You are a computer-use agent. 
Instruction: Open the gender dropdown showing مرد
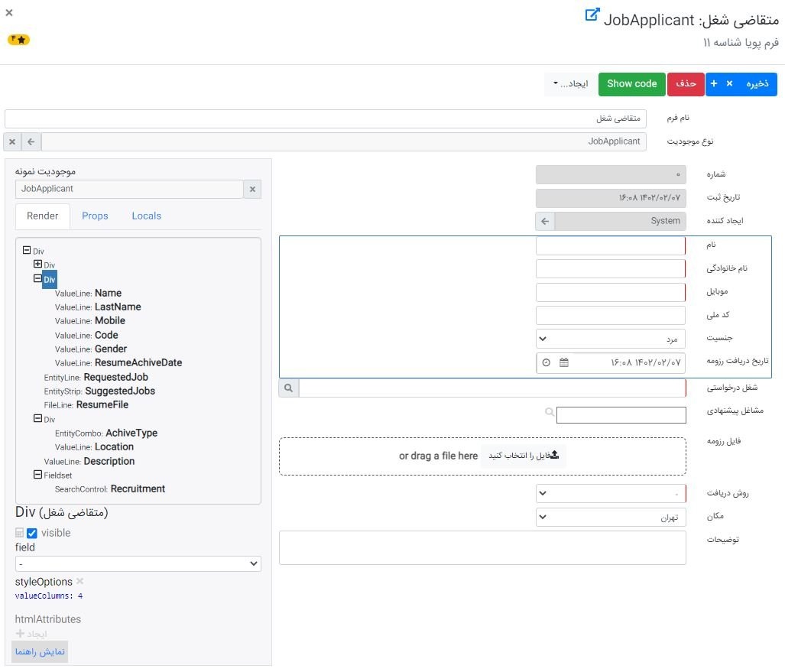pyautogui.click(x=610, y=339)
